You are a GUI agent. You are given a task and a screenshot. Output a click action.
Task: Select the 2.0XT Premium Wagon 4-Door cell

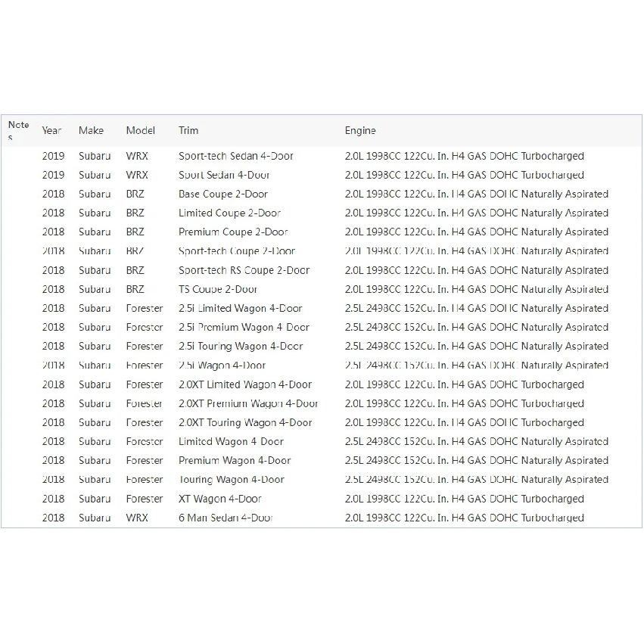click(x=248, y=403)
